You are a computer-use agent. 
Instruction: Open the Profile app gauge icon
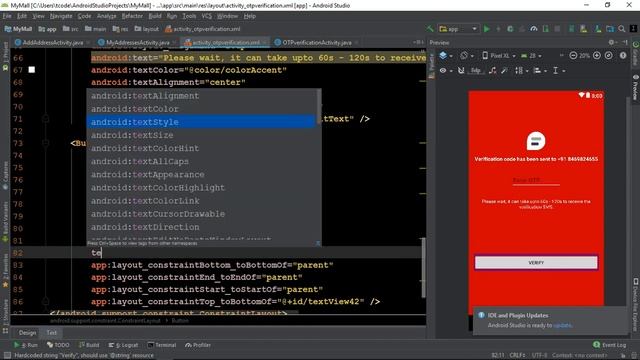pyautogui.click(x=533, y=29)
